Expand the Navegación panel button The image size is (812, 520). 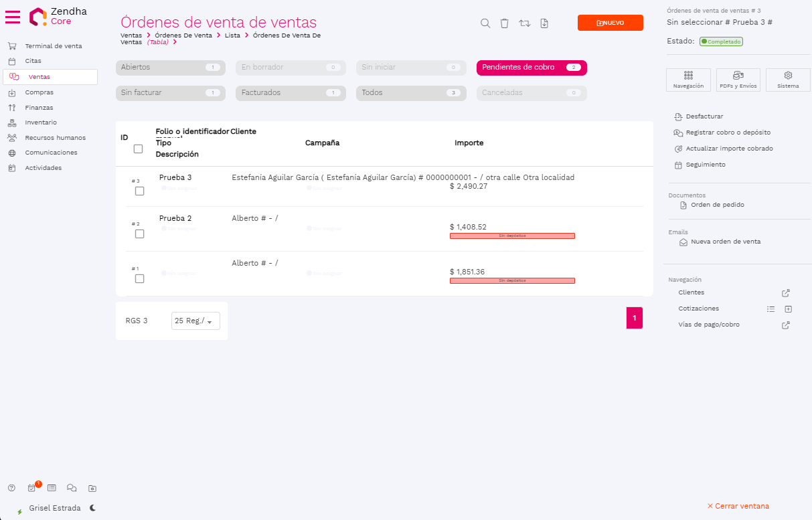click(688, 80)
